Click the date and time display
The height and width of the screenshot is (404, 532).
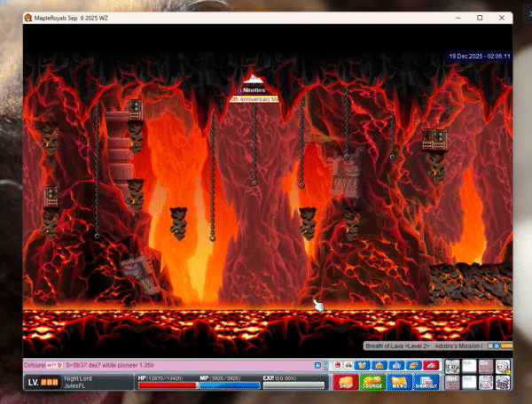(480, 57)
